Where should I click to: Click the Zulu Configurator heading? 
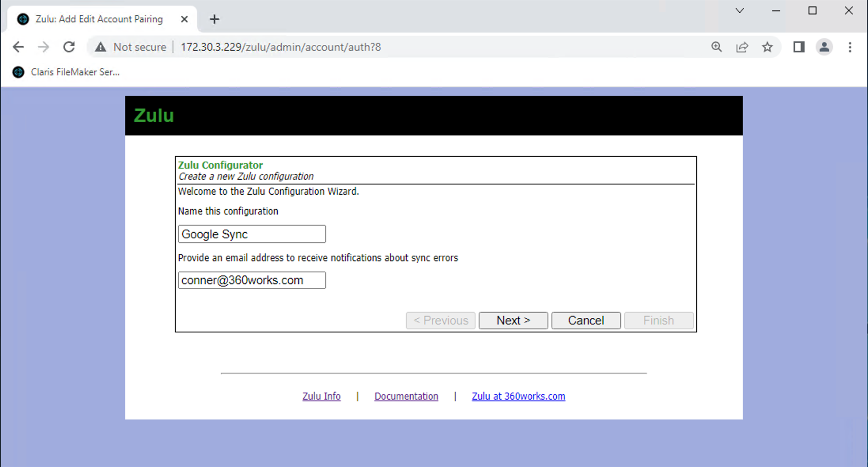point(220,165)
